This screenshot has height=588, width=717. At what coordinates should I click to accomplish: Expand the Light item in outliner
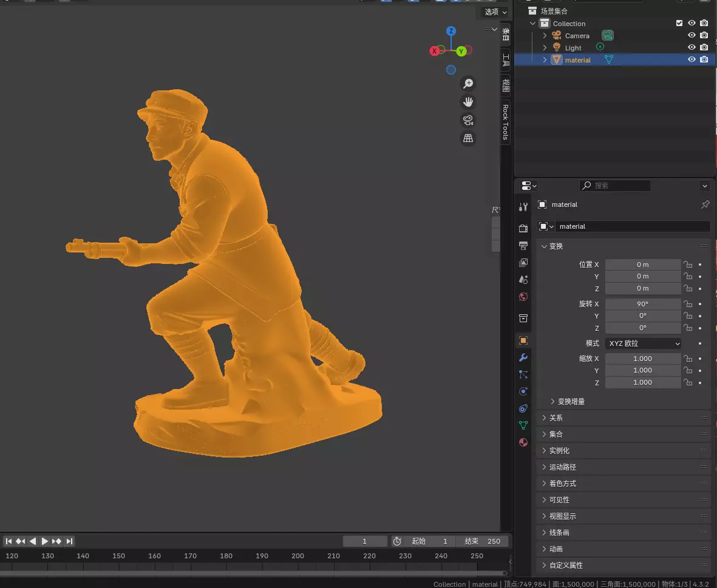545,47
